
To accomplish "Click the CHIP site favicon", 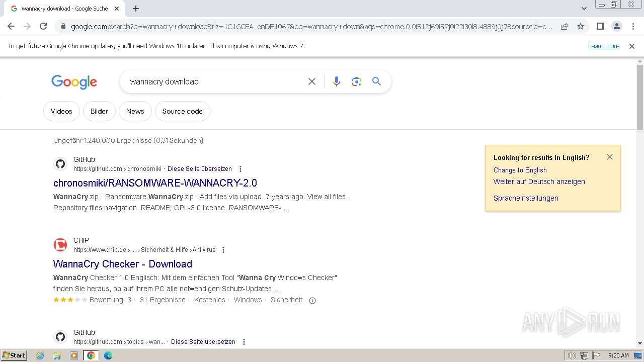I will coord(60,245).
